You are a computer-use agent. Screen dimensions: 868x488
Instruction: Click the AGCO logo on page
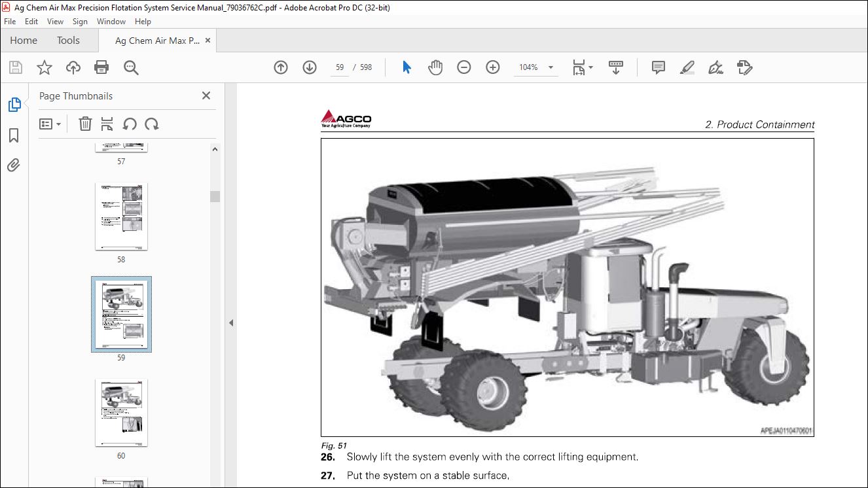346,118
